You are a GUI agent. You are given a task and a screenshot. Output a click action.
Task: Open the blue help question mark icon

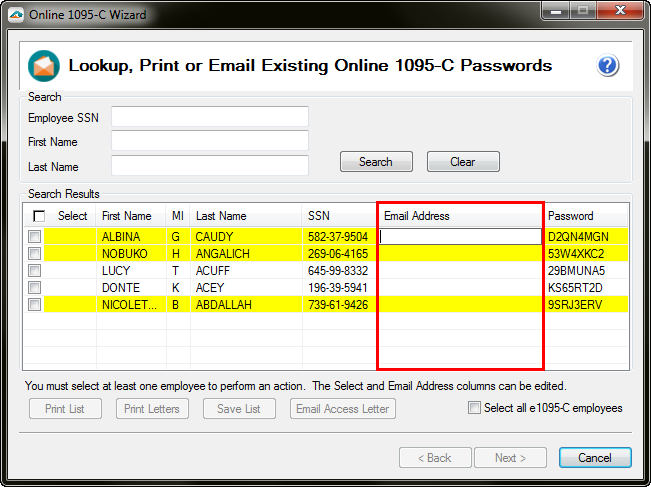coord(607,66)
